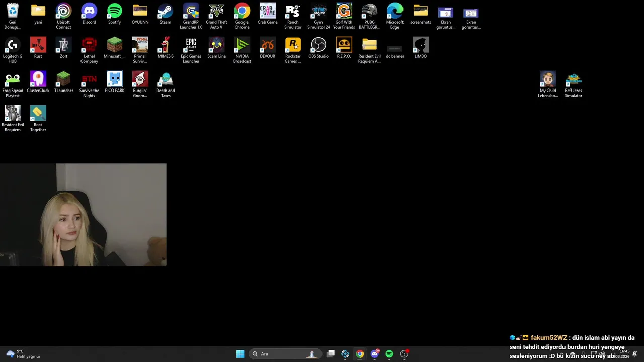Click the Grand Theft Auto V icon
Image resolution: width=644 pixels, height=362 pixels.
click(x=216, y=16)
